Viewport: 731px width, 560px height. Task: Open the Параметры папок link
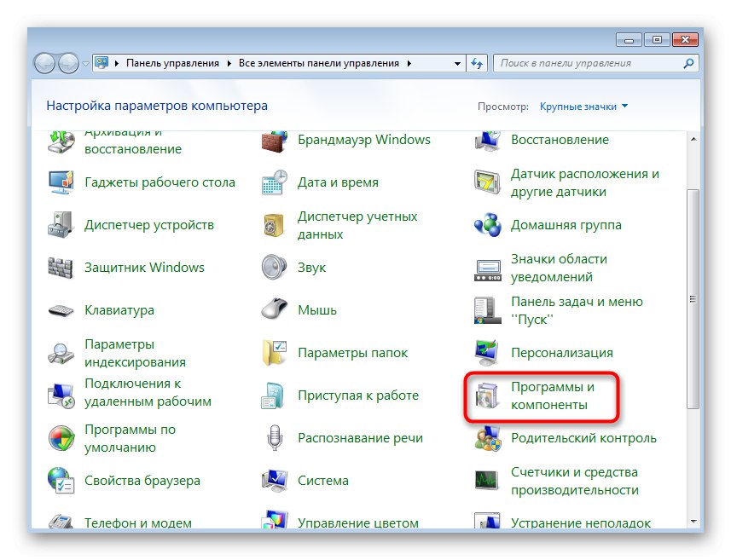coord(352,353)
